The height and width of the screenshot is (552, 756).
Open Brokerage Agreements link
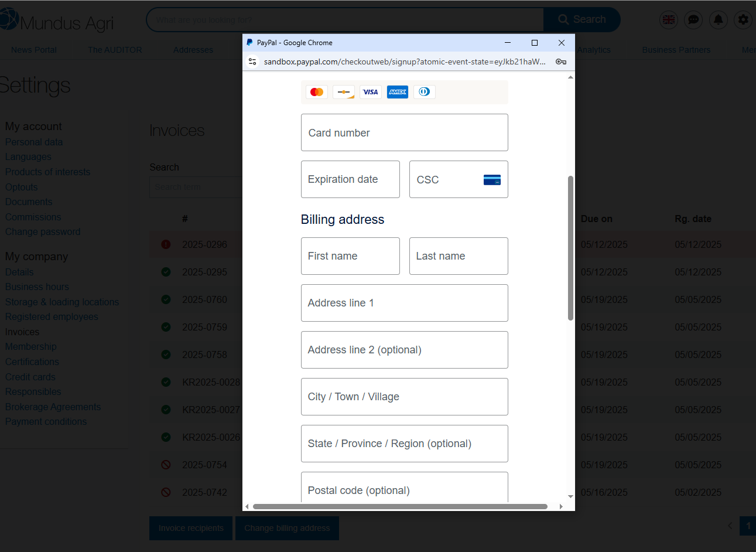pos(53,407)
